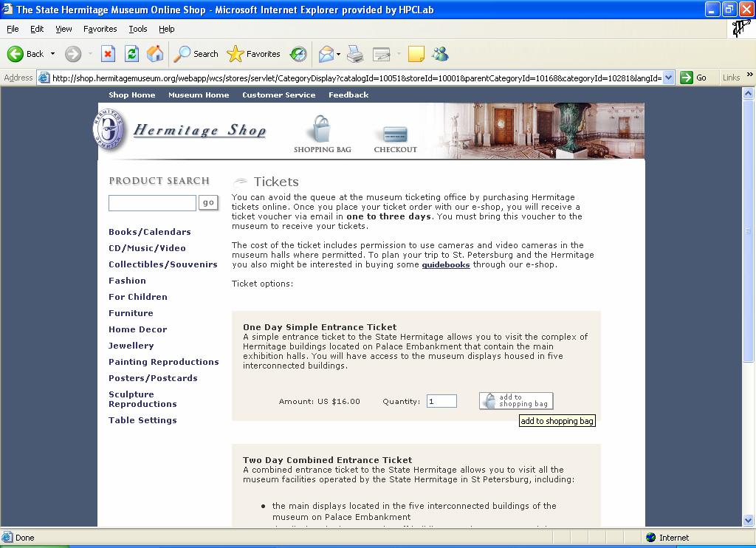Image resolution: width=756 pixels, height=548 pixels.
Task: Open the History clock icon
Action: [x=298, y=54]
